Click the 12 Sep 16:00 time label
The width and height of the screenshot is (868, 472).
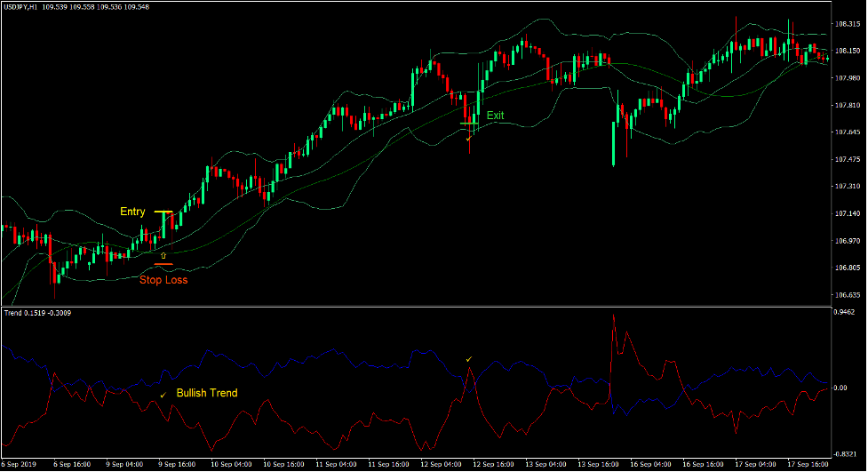pos(493,464)
